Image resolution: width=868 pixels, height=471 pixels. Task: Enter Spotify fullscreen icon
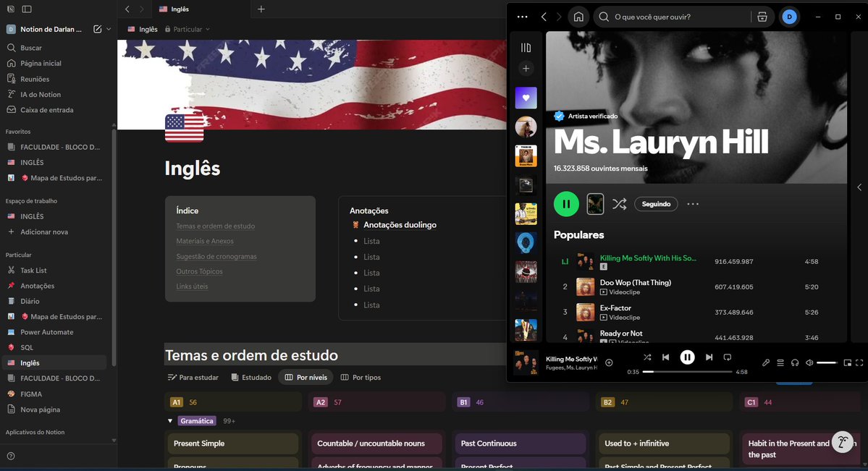coord(859,362)
